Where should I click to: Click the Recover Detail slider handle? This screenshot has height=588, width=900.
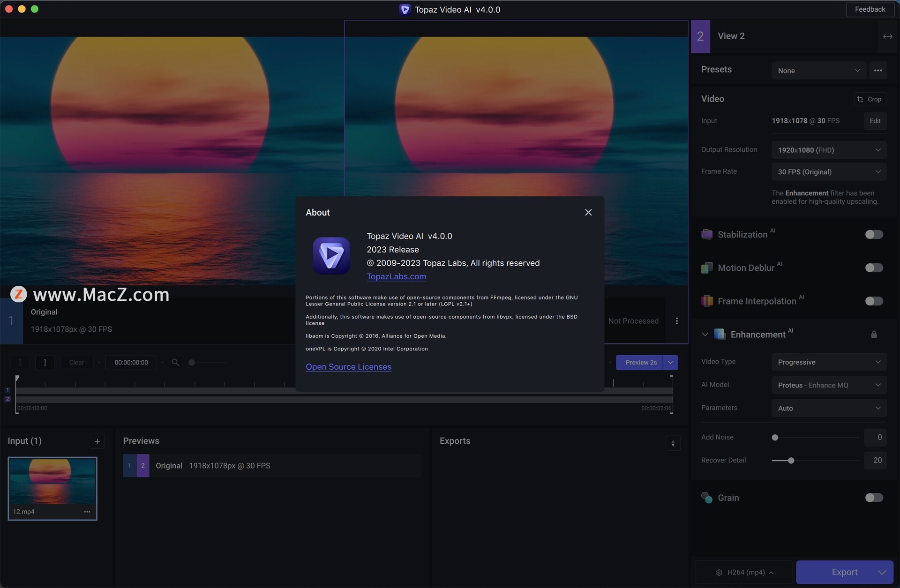click(x=791, y=461)
